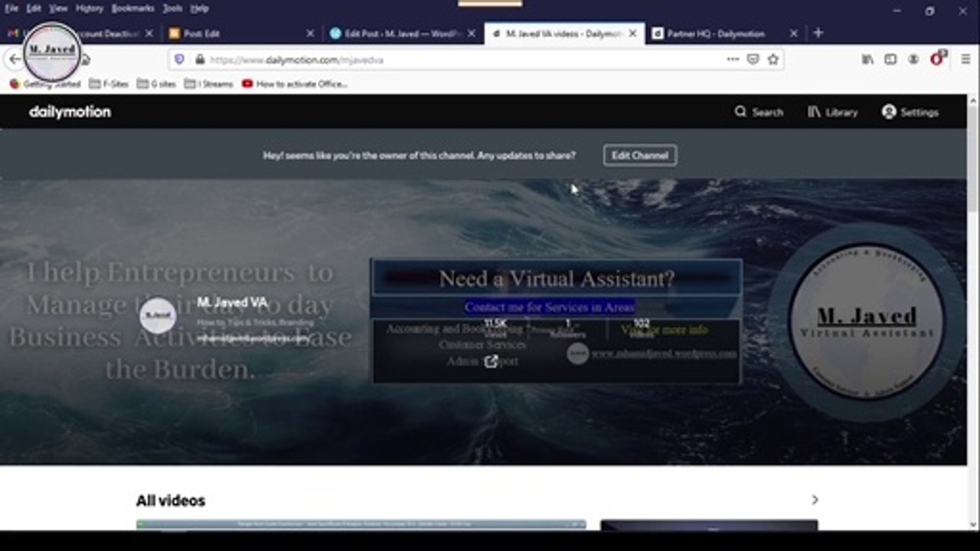
Task: Open the first video thumbnail under All videos
Action: click(361, 525)
